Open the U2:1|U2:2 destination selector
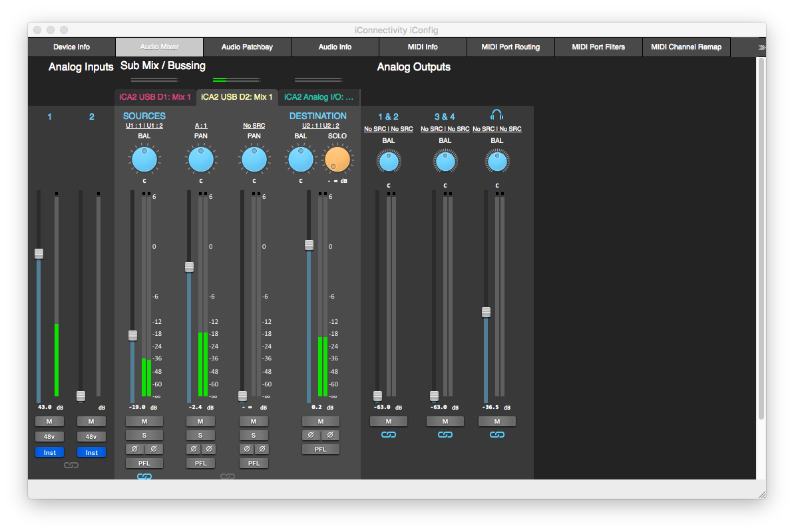This screenshot has height=532, width=794. pyautogui.click(x=321, y=126)
